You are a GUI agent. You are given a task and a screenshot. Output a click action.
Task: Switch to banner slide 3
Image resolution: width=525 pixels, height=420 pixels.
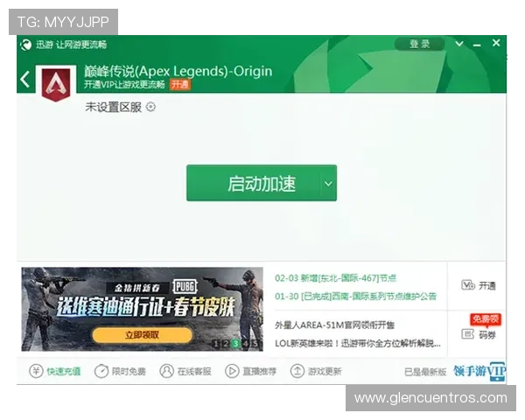pos(235,344)
